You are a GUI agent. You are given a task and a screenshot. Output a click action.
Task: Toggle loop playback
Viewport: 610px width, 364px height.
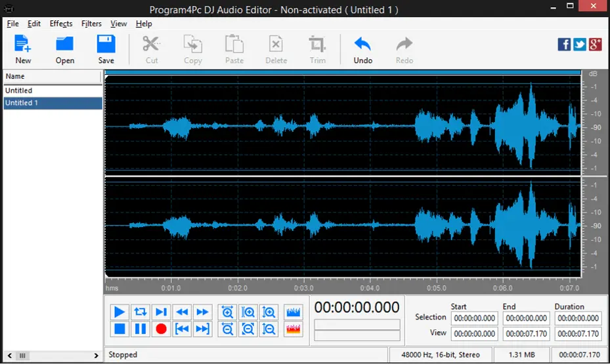pyautogui.click(x=140, y=312)
